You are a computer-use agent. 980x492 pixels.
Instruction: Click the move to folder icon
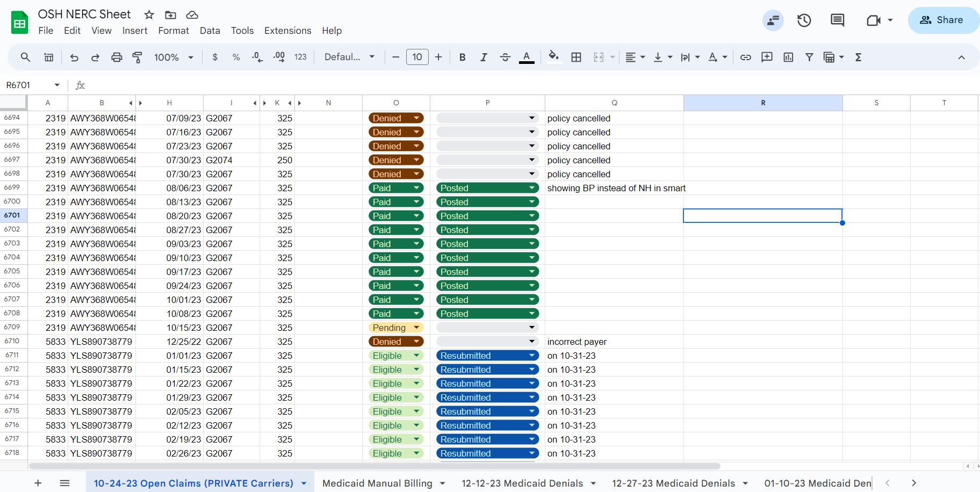(x=170, y=15)
